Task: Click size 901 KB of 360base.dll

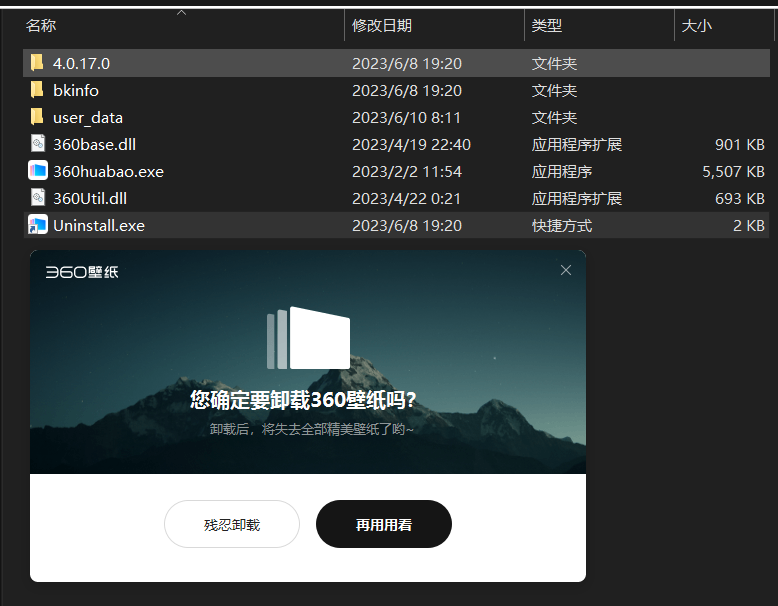Action: coord(739,144)
